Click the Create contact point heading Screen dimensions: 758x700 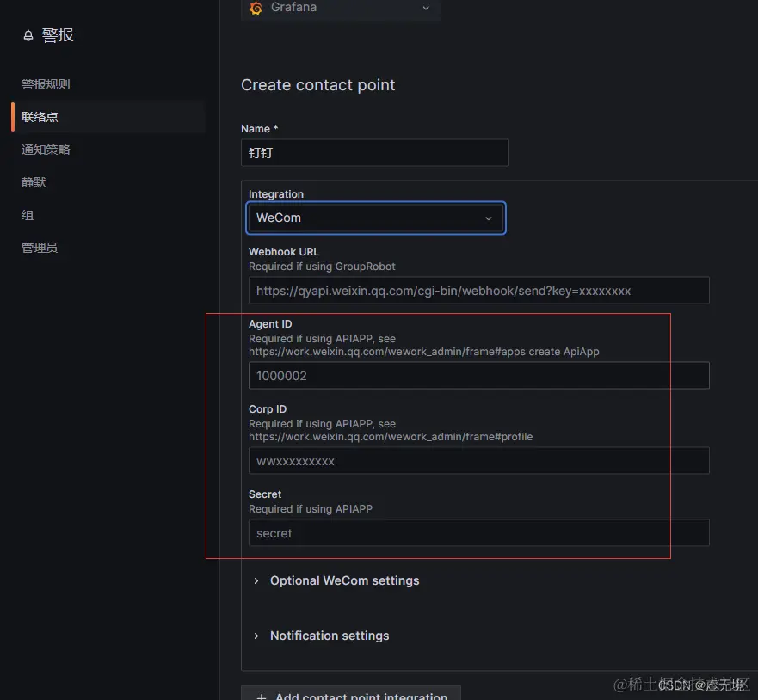[x=318, y=85]
